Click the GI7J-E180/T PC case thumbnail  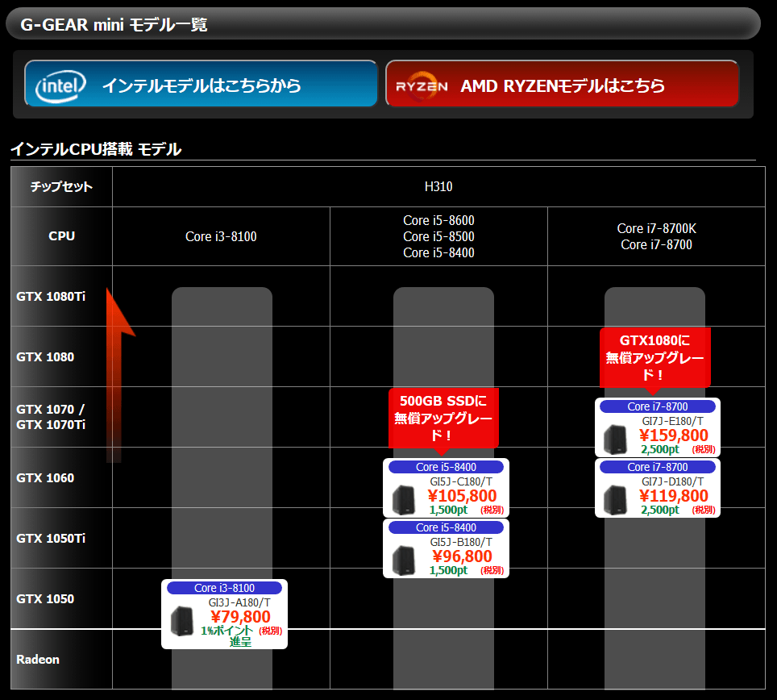click(x=615, y=440)
